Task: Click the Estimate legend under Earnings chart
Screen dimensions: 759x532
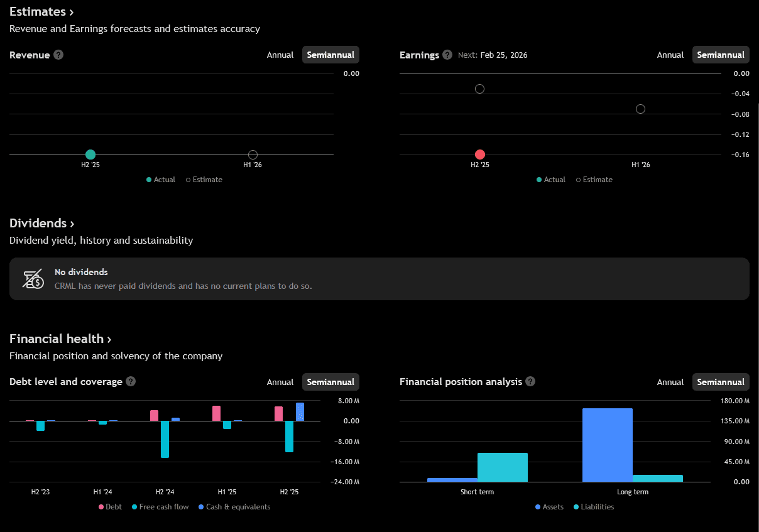Action: pyautogui.click(x=594, y=180)
